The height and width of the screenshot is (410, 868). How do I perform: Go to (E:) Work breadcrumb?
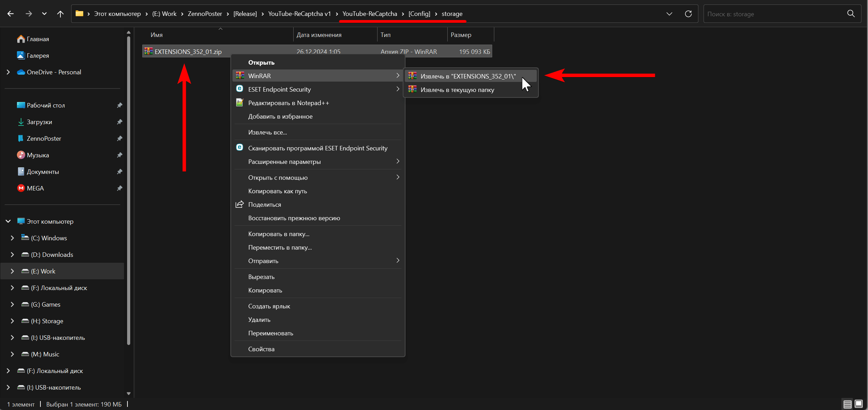tap(164, 14)
